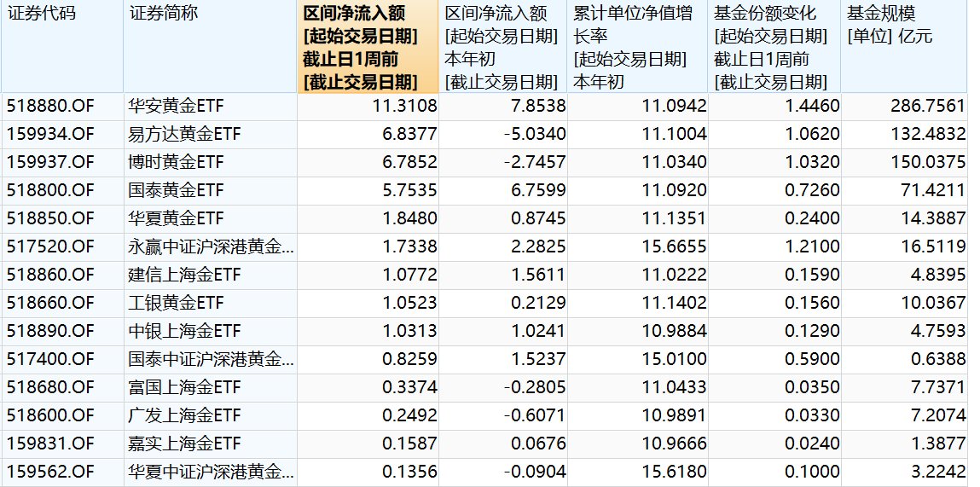Screen dimensions: 980x487
Task: Click growth rate value 15.6180
Action: pos(675,472)
